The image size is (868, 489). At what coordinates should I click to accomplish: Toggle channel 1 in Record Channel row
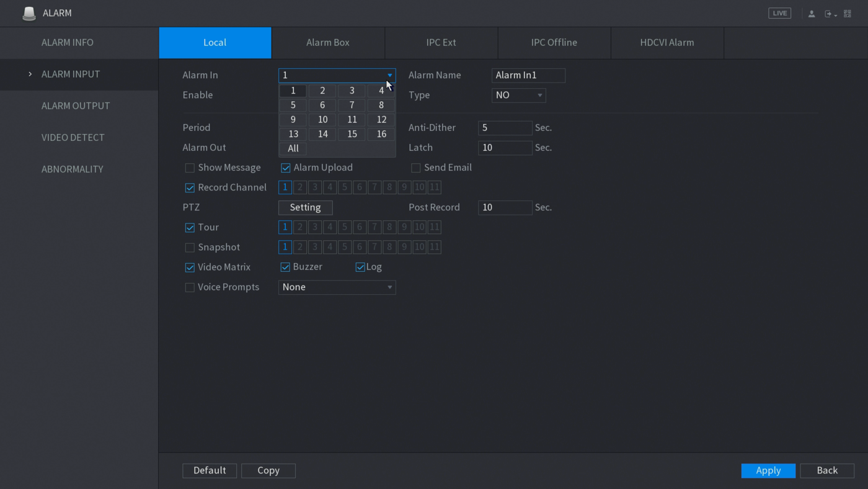285,187
